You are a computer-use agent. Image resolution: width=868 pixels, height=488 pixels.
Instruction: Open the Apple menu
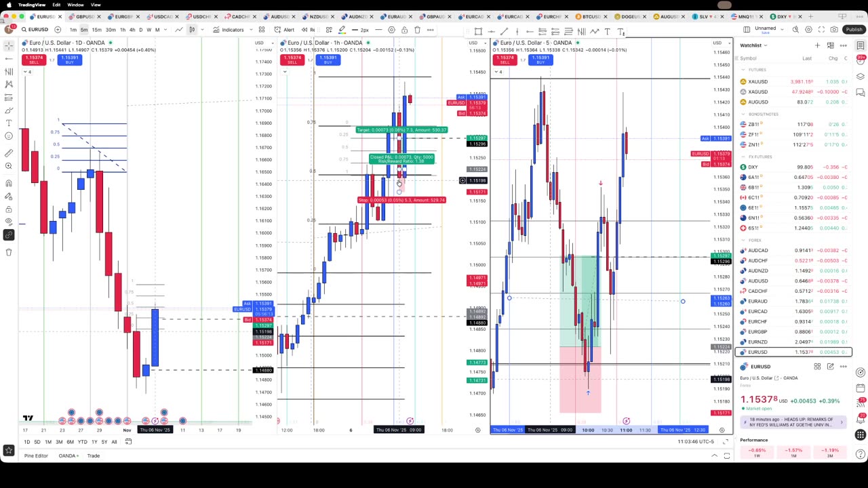pos(9,5)
